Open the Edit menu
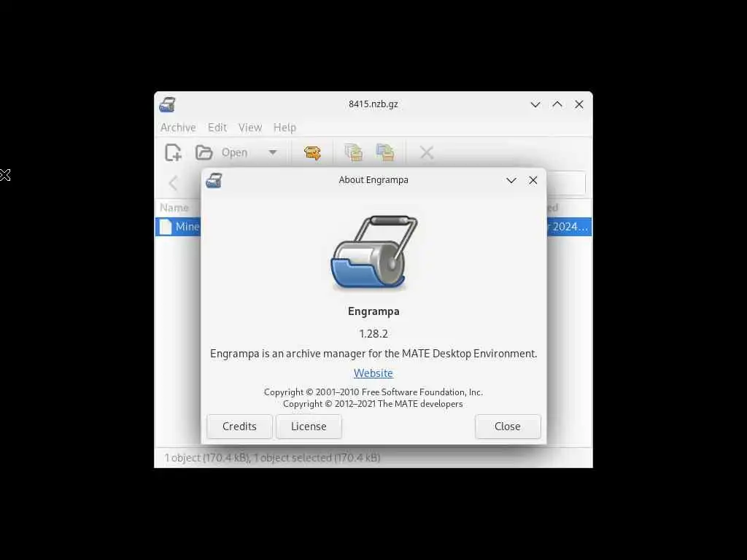 [217, 127]
